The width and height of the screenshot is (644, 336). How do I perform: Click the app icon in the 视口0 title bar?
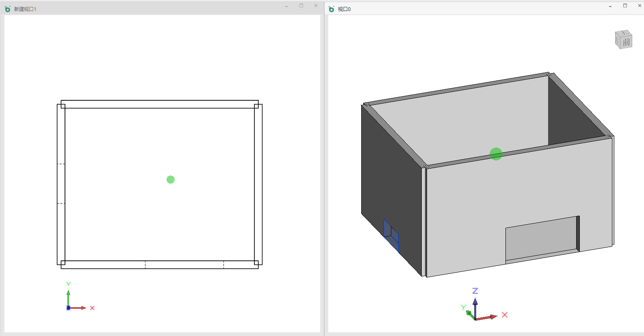(x=332, y=9)
